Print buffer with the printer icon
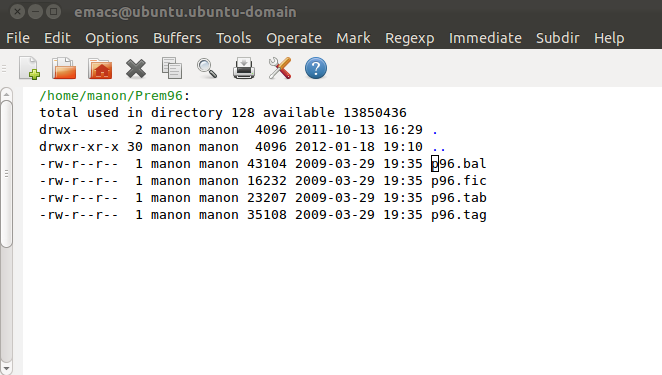Viewport: 662px width, 375px height. [x=244, y=68]
